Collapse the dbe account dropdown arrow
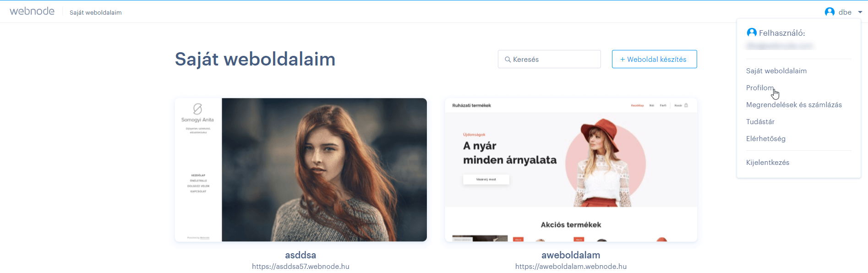The width and height of the screenshot is (868, 273). [860, 12]
